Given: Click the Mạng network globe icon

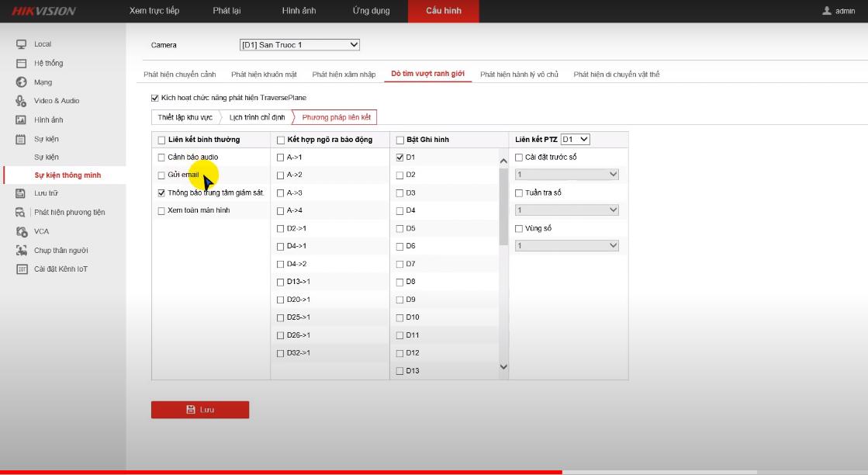Looking at the screenshot, I should point(21,82).
